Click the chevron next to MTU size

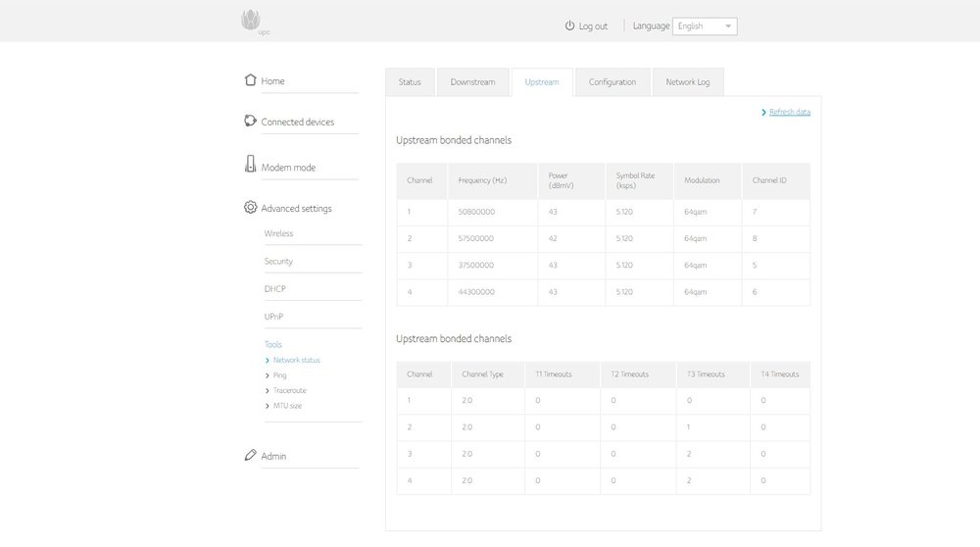[268, 407]
